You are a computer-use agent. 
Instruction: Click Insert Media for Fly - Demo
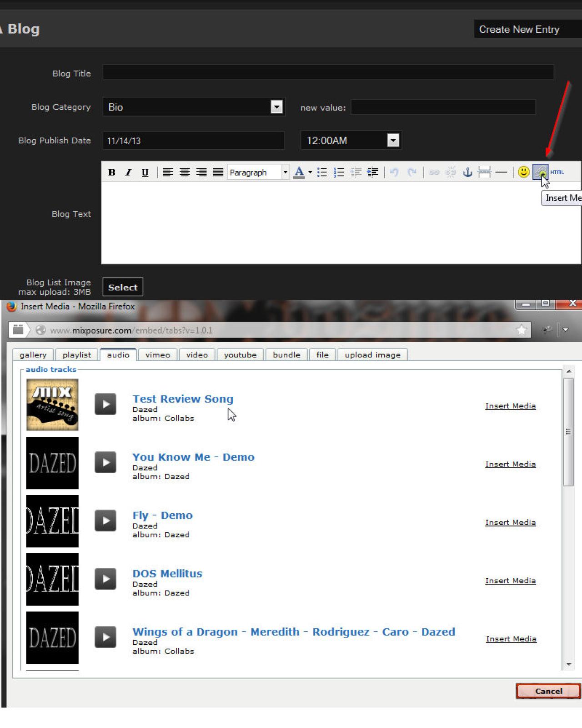[x=510, y=522]
